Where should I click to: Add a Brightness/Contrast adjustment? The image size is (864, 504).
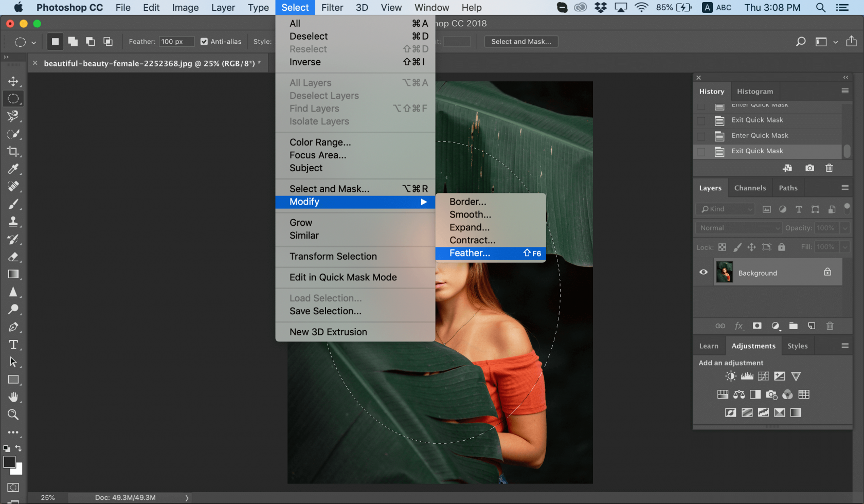coord(730,376)
